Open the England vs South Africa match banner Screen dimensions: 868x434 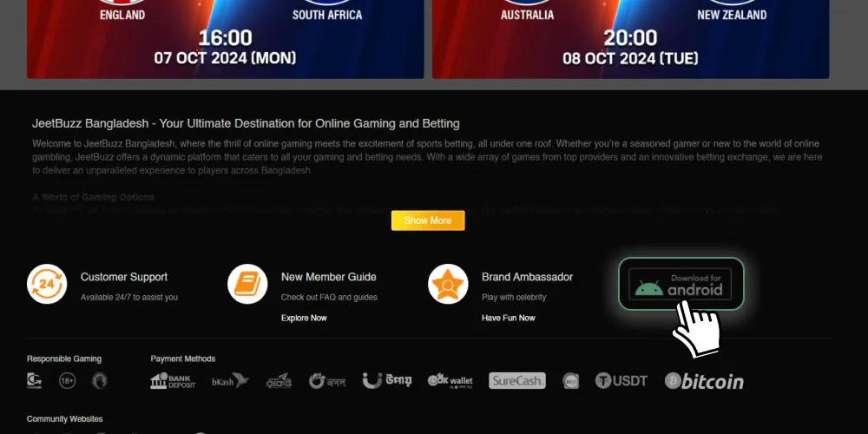226,39
